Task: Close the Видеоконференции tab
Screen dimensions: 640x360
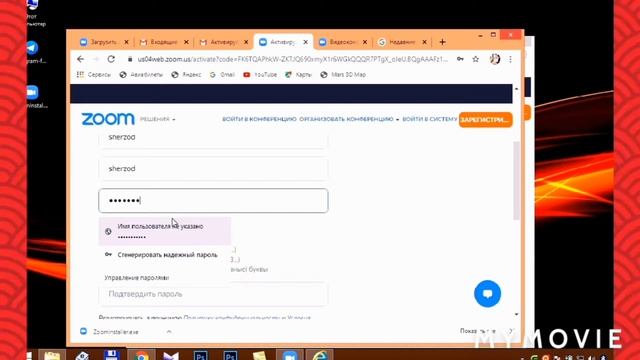Action: 365,42
